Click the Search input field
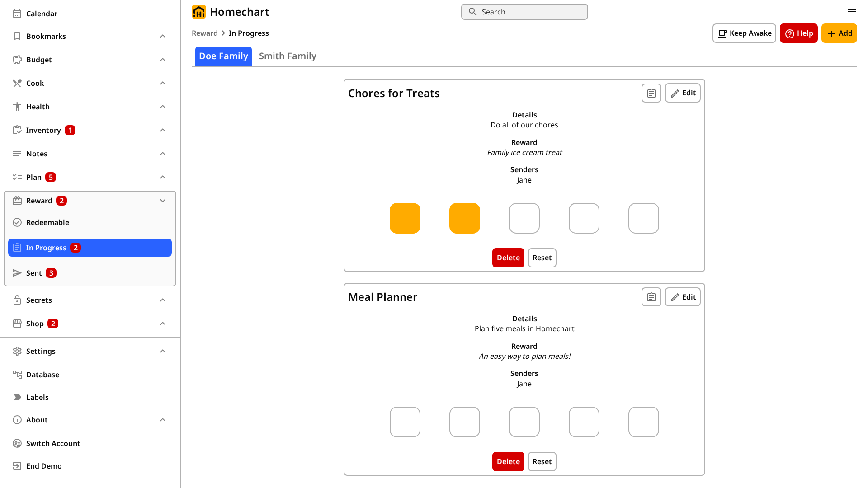 pyautogui.click(x=524, y=12)
